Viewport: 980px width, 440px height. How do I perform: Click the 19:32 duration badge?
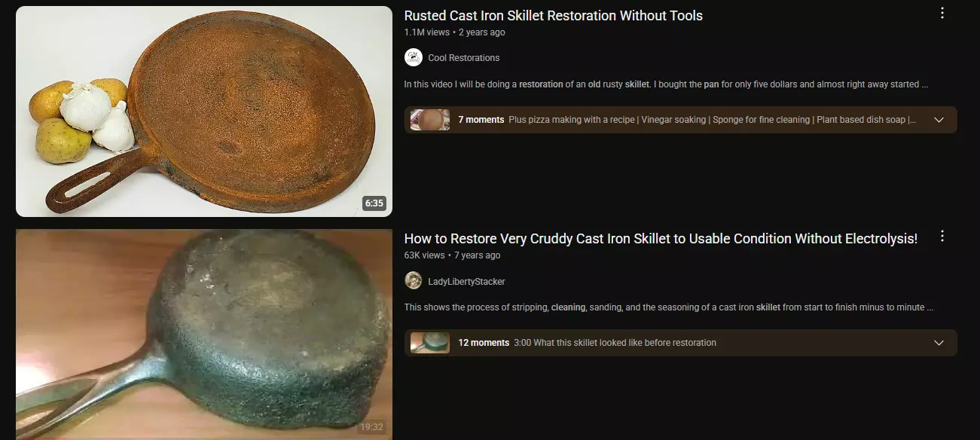[371, 427]
